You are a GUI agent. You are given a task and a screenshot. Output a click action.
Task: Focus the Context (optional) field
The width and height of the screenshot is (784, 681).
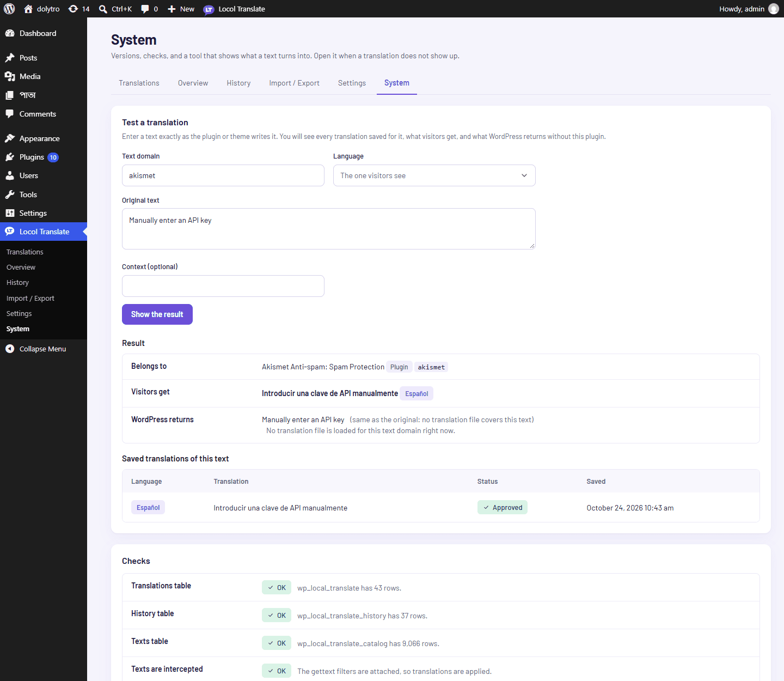(223, 286)
